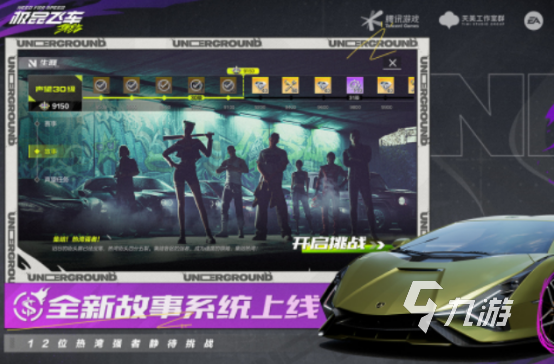Click the yellow 9150 progress marker tag
The image size is (554, 364).
coord(243,71)
